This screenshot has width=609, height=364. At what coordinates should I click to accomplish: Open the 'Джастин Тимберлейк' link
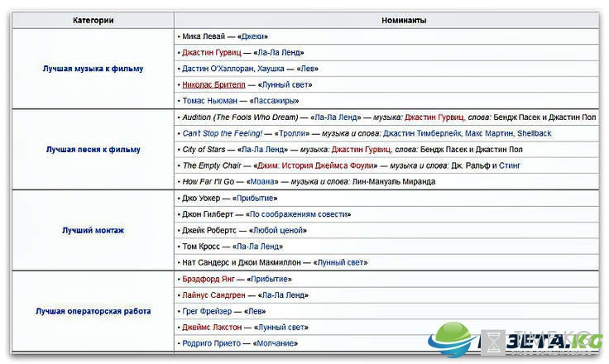(422, 133)
